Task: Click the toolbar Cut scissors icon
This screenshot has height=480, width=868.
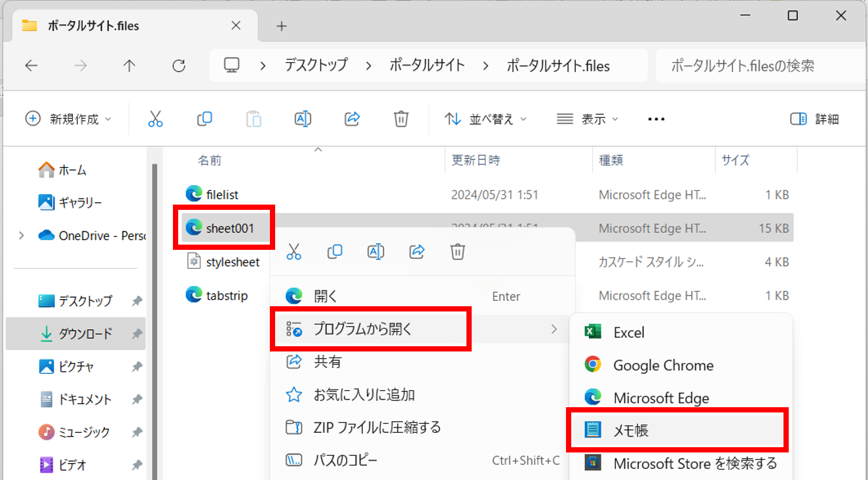Action: 155,119
